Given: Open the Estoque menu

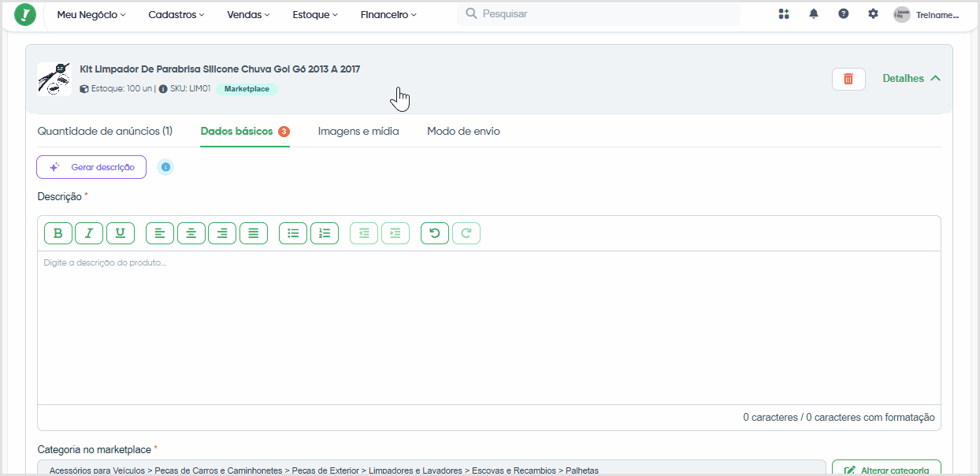Looking at the screenshot, I should 315,15.
